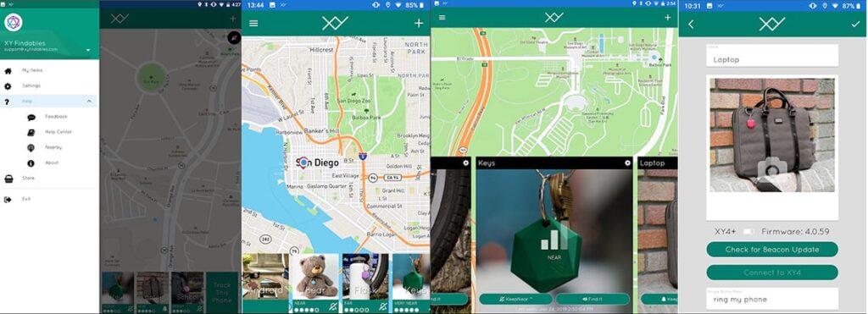Open the 'ring my phone' button press field
868x314 pixels.
pyautogui.click(x=772, y=298)
